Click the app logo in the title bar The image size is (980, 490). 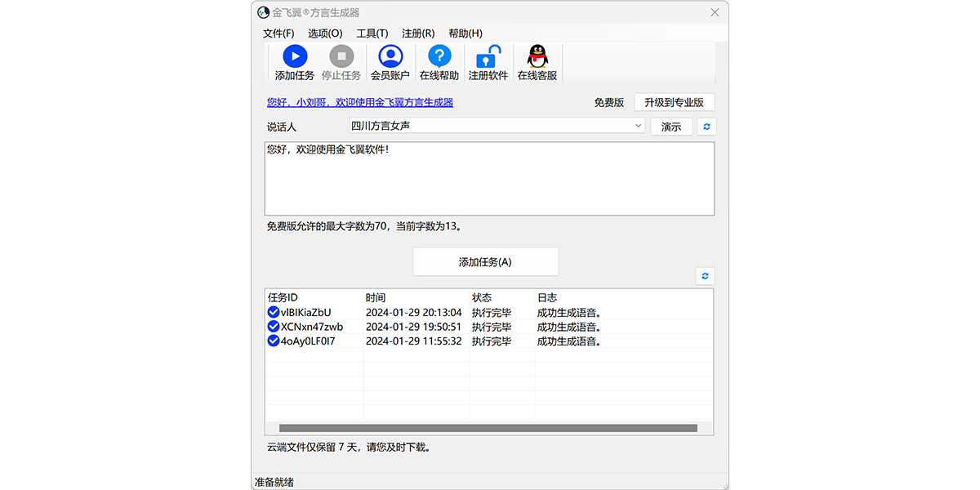coord(263,12)
